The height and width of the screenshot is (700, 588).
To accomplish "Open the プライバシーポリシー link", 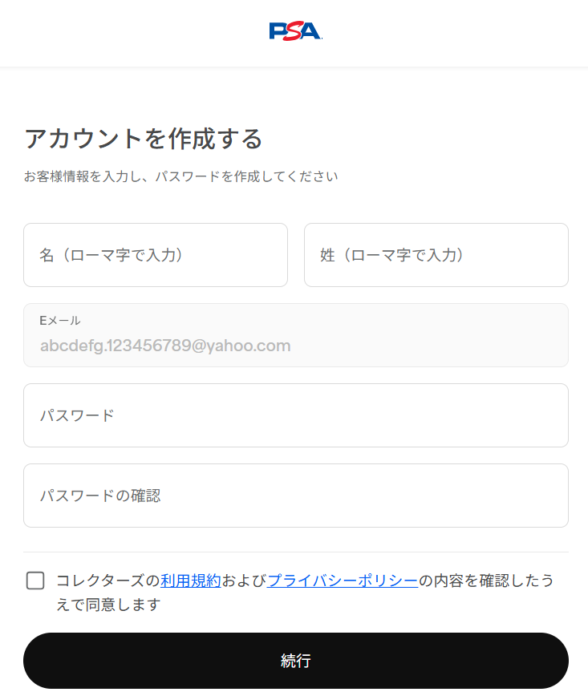I will click(343, 581).
